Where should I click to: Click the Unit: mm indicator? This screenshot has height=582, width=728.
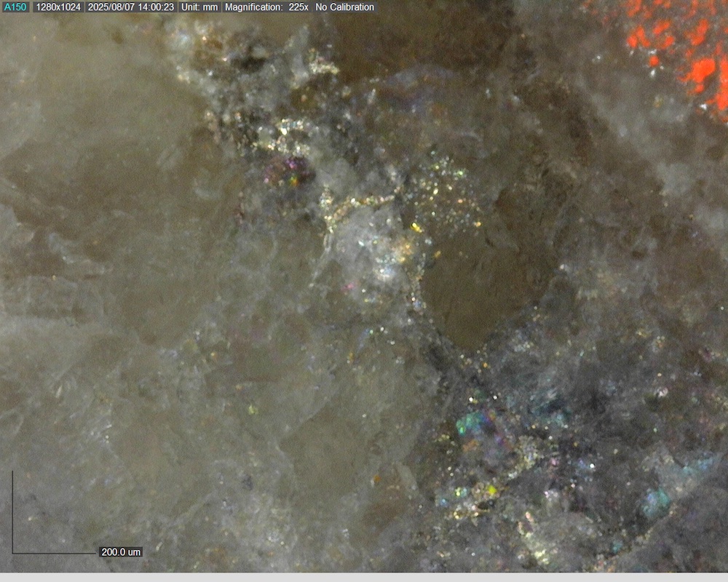[199, 7]
